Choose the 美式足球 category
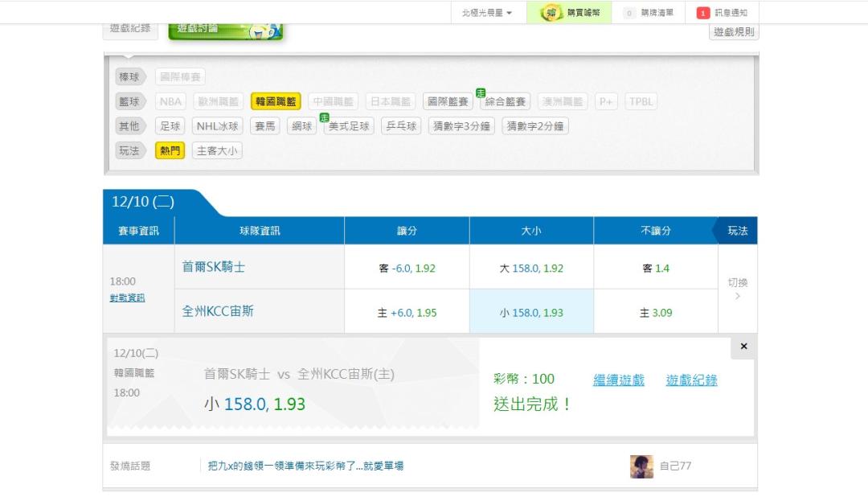This screenshot has width=868, height=501. tap(349, 126)
